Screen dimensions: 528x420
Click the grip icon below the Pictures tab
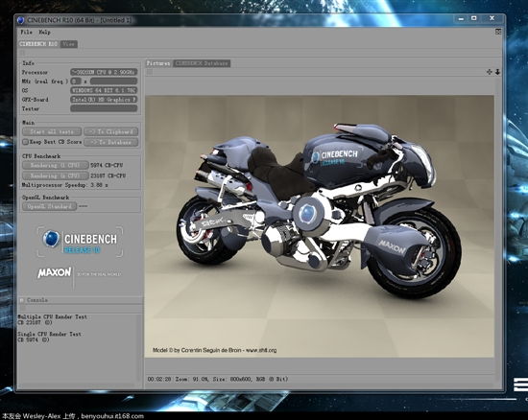(150, 72)
